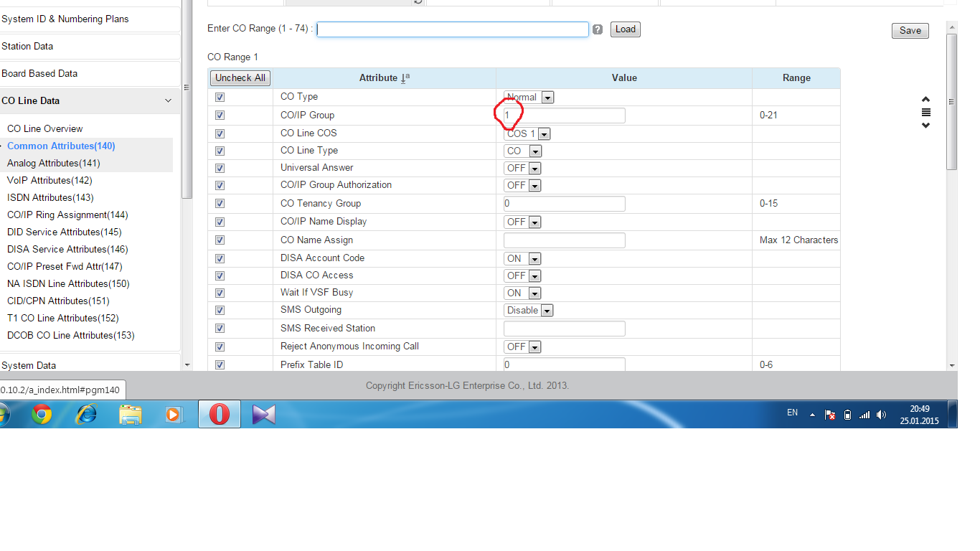The image size is (980, 551).
Task: Collapse the CO Line Data section
Action: point(168,101)
